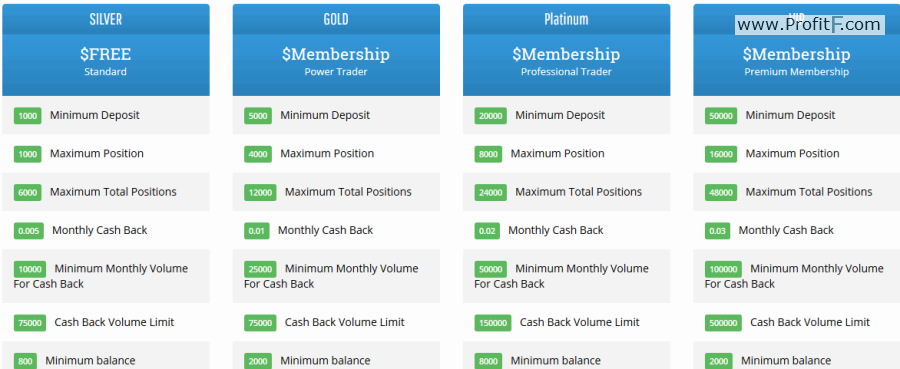900x369 pixels.
Task: Click the 1000 Minimum Deposit badge under Silver
Action: pyautogui.click(x=28, y=116)
